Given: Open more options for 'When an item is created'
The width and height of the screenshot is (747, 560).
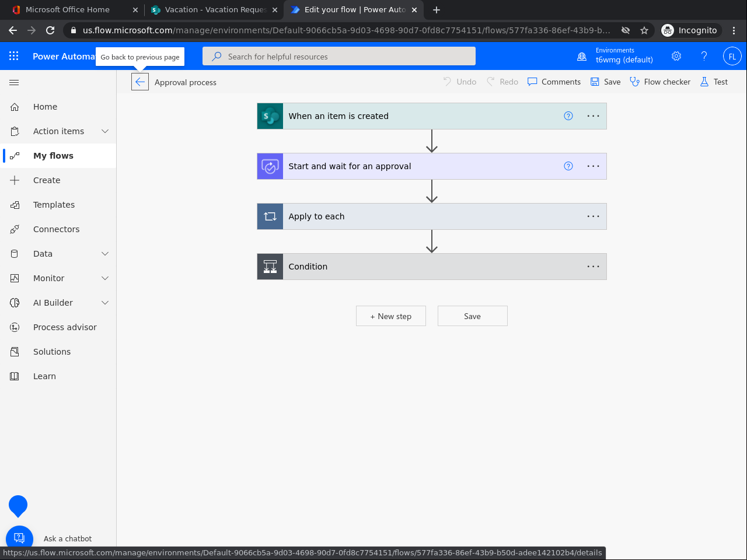Looking at the screenshot, I should click(x=594, y=116).
